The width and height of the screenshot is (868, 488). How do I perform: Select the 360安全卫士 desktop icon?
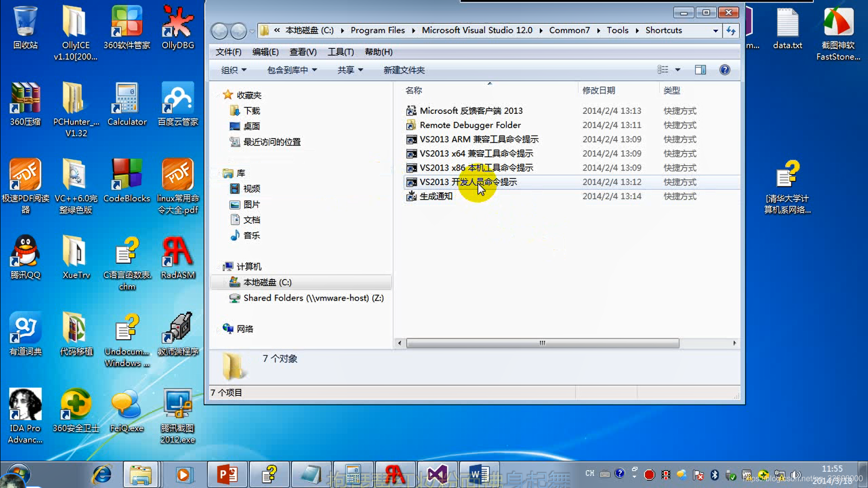(x=75, y=411)
